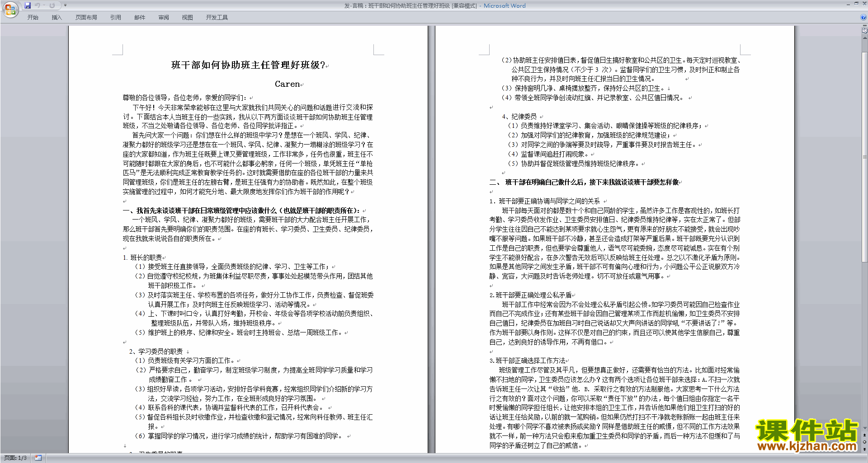Click the Redo icon
Screen dimensions: 868x463
[x=52, y=5]
